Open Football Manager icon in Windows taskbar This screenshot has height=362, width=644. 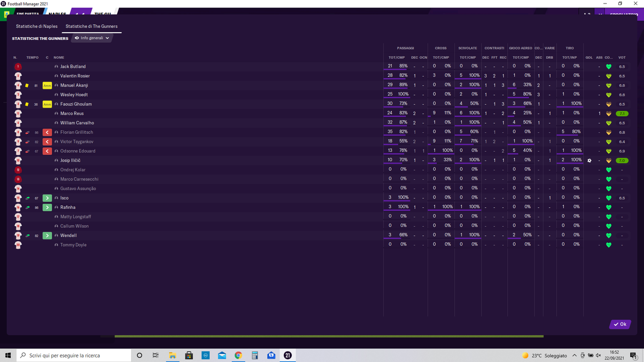click(x=288, y=355)
